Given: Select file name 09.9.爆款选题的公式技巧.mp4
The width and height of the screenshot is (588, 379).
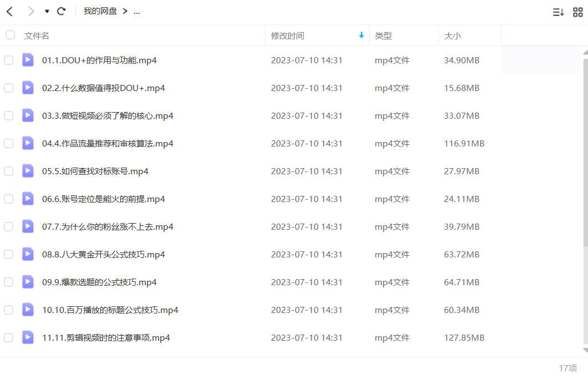Looking at the screenshot, I should tap(99, 282).
